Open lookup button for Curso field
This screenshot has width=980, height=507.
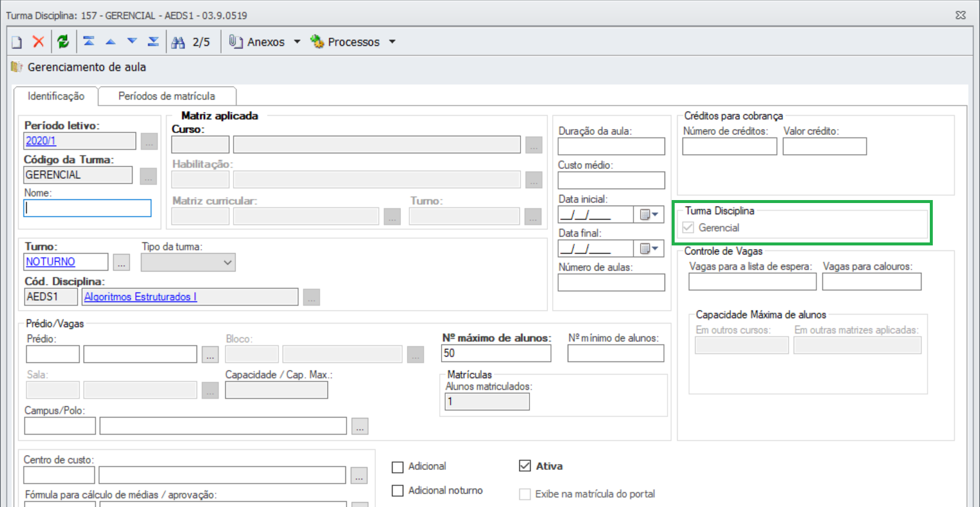(534, 145)
